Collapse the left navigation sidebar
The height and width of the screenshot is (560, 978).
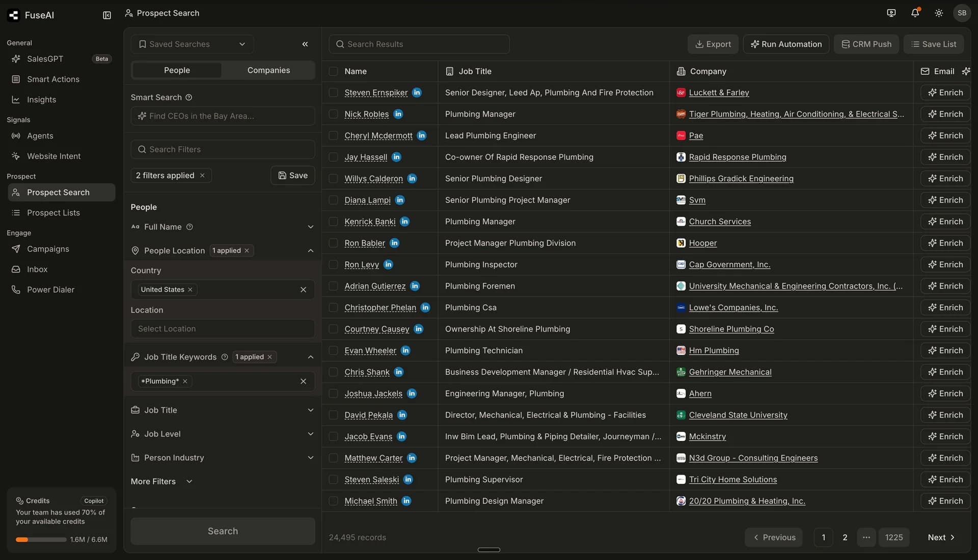pyautogui.click(x=106, y=15)
